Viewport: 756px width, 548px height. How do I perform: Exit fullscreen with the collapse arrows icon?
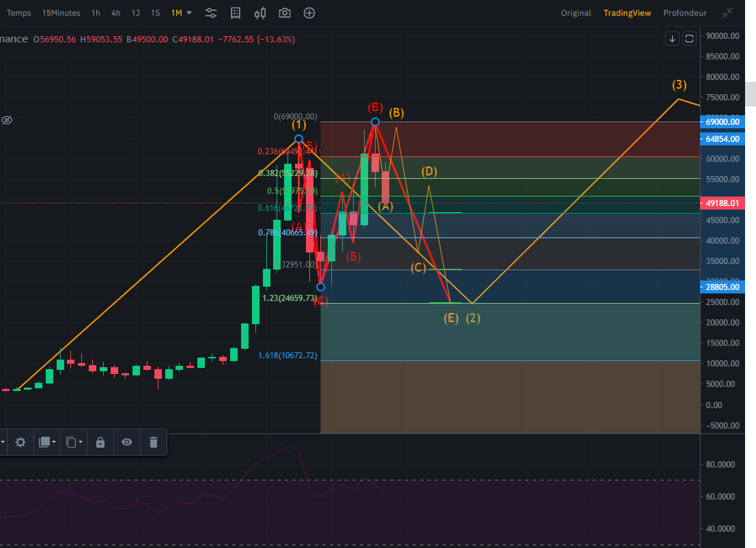(729, 13)
